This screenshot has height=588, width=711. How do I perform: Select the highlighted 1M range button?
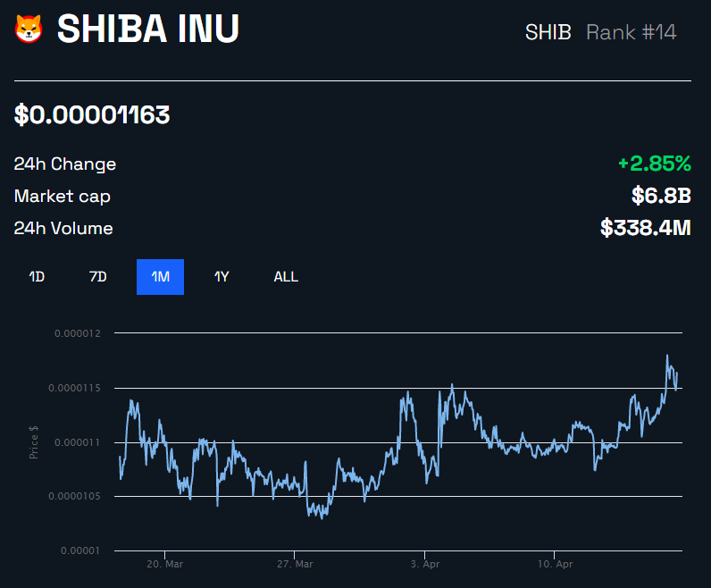[x=160, y=277]
